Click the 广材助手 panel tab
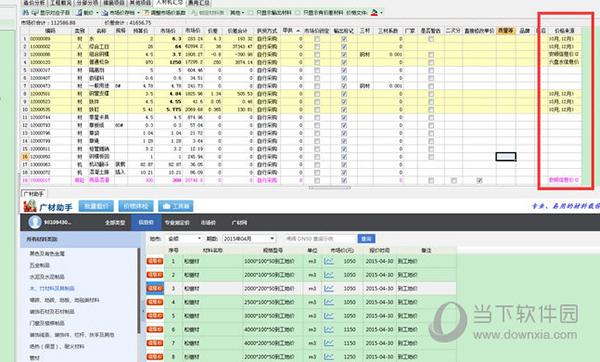This screenshot has height=362, width=600. [x=34, y=194]
